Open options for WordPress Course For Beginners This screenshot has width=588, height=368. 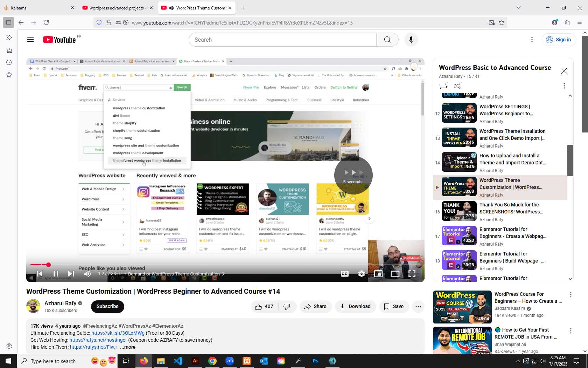pyautogui.click(x=571, y=295)
